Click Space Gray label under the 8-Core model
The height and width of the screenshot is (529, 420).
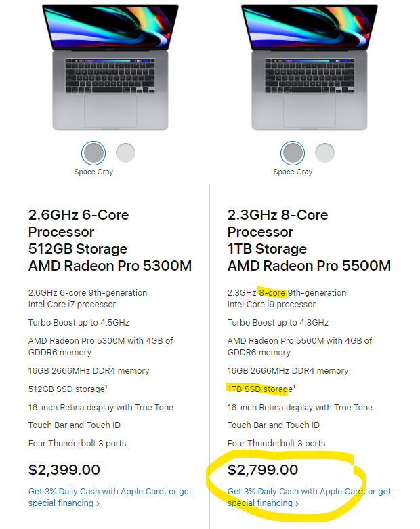coord(293,172)
